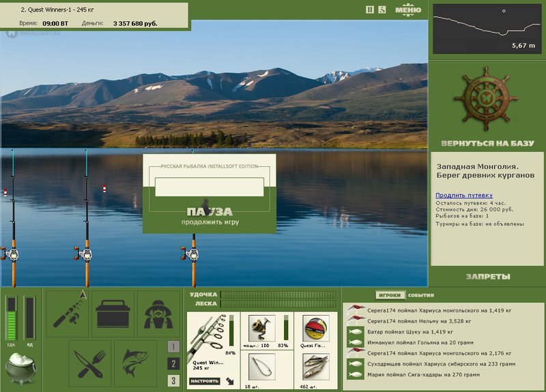
Task: Open the tackle box icon
Action: (x=113, y=314)
